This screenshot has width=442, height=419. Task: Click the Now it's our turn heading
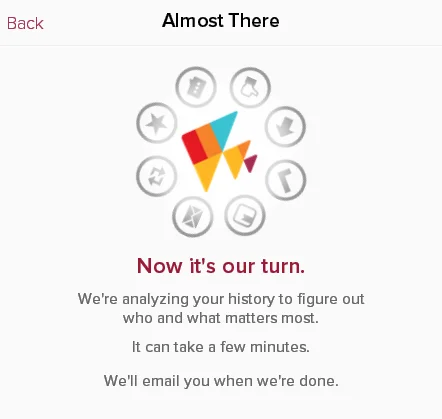[x=221, y=266]
